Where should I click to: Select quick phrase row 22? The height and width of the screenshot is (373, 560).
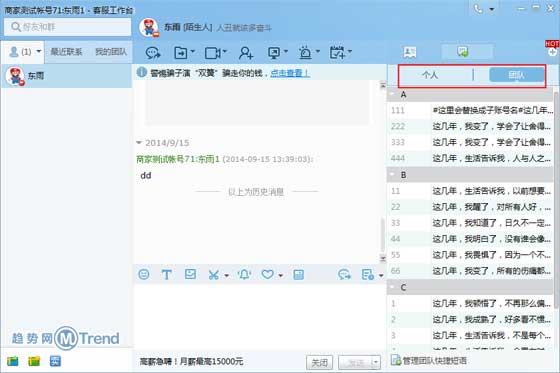point(470,207)
